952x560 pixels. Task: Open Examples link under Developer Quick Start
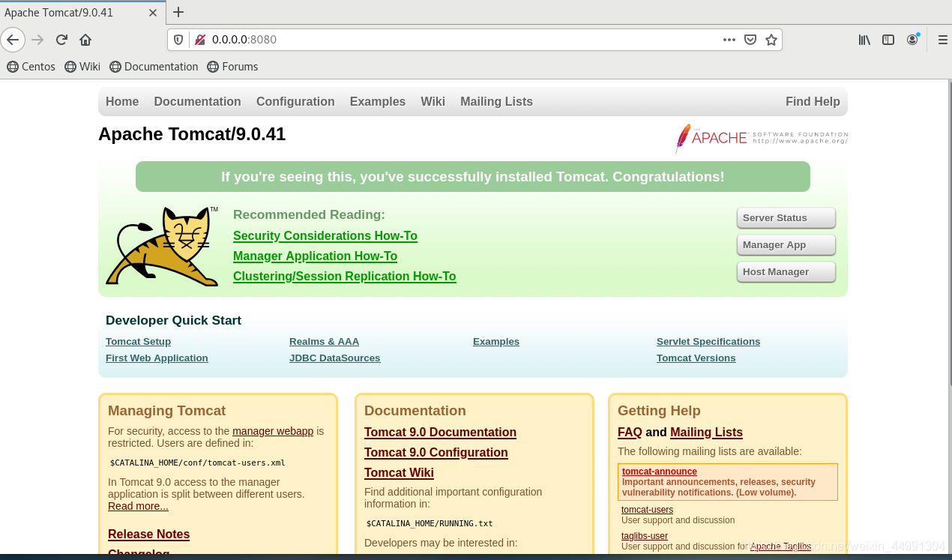(x=496, y=342)
